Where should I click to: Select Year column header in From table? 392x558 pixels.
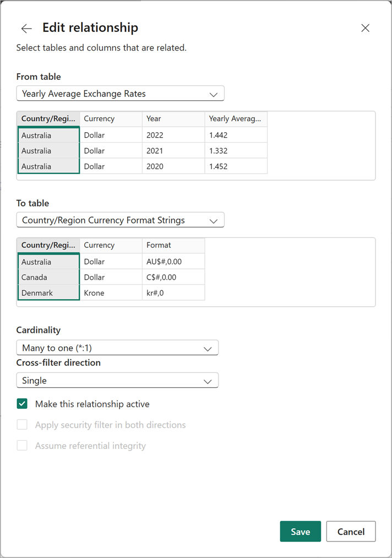point(173,119)
